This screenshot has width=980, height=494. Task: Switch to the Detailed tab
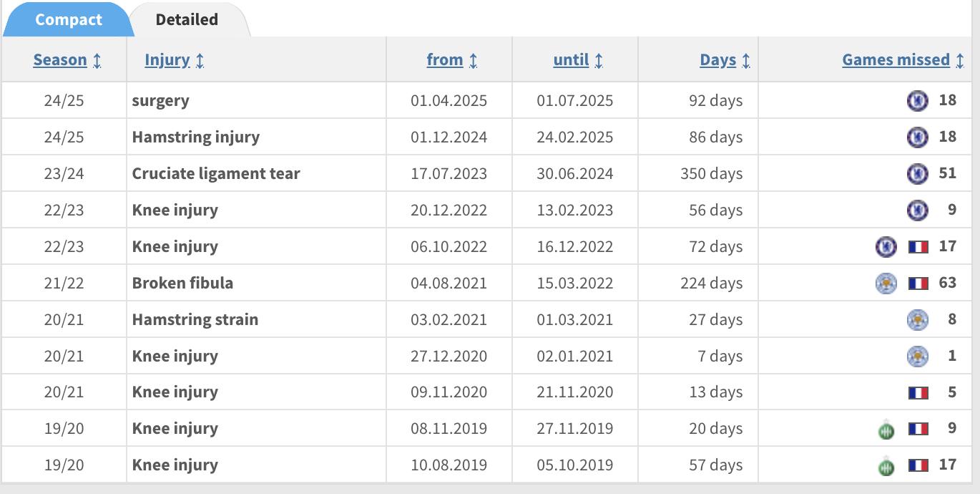tap(187, 19)
